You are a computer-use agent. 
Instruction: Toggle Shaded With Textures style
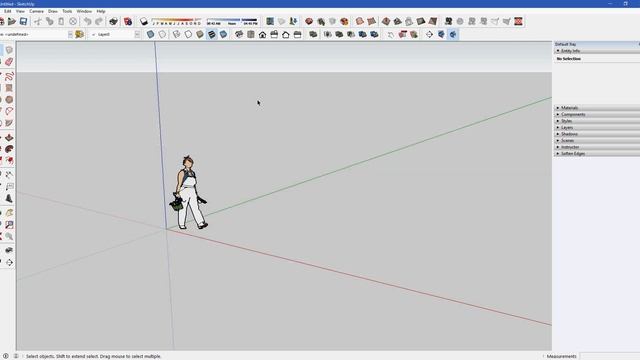click(x=211, y=35)
